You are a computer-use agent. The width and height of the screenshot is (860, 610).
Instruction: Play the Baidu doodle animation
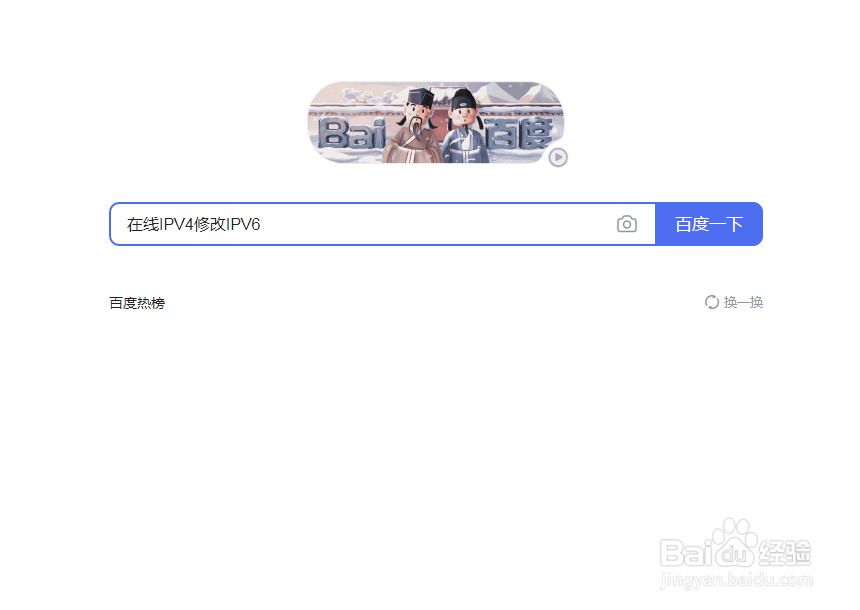tap(558, 157)
